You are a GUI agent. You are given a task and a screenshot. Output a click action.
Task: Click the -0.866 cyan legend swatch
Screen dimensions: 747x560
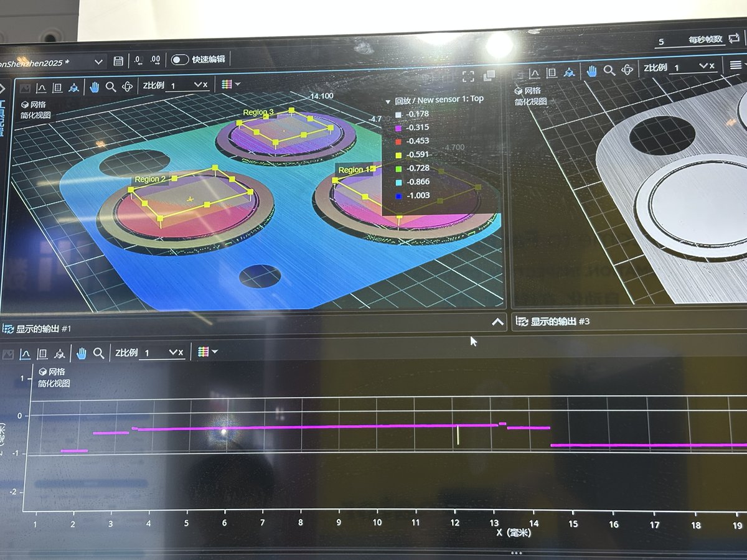pyautogui.click(x=398, y=182)
